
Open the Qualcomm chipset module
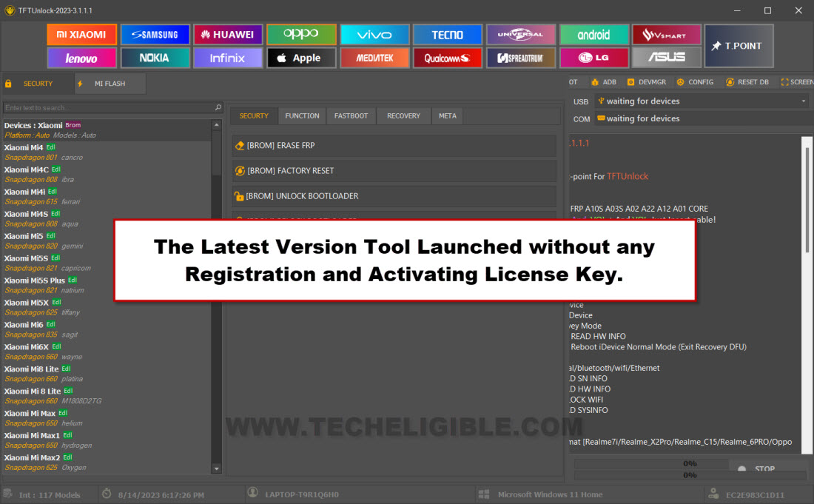pos(448,58)
